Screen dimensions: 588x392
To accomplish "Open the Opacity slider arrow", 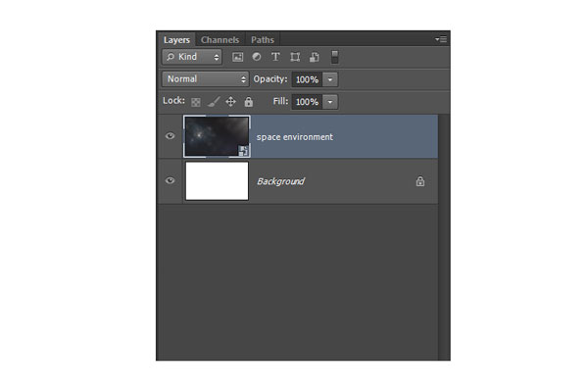I will point(330,79).
